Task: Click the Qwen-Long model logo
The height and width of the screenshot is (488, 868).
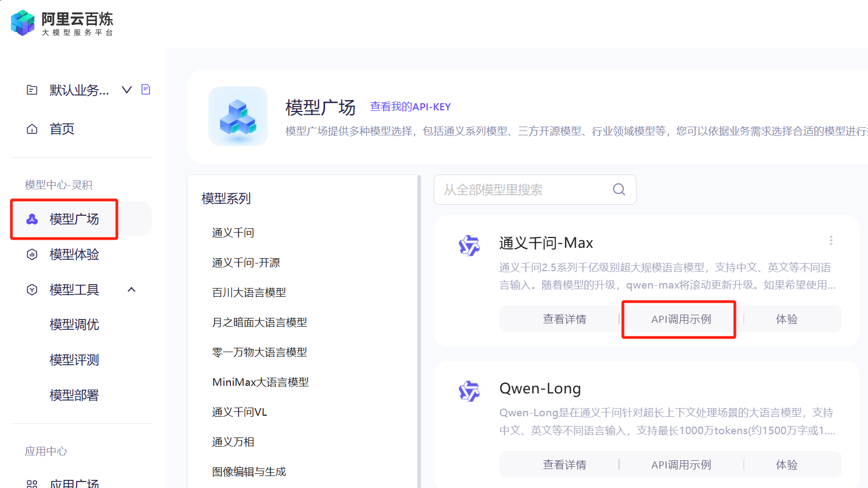Action: 469,391
